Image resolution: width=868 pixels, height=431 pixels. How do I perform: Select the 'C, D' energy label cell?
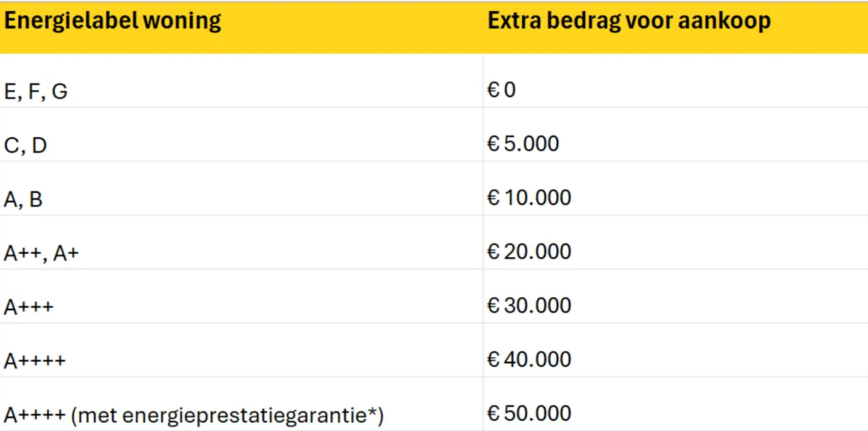click(241, 134)
